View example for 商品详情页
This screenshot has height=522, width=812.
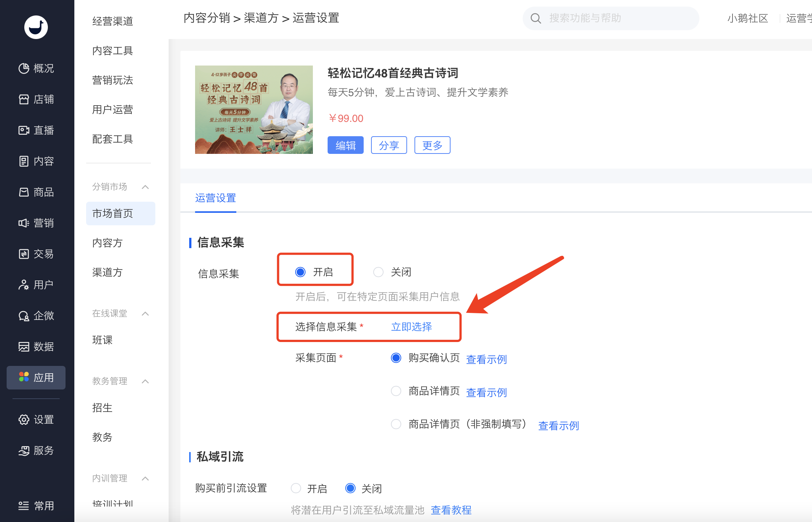[x=487, y=392]
